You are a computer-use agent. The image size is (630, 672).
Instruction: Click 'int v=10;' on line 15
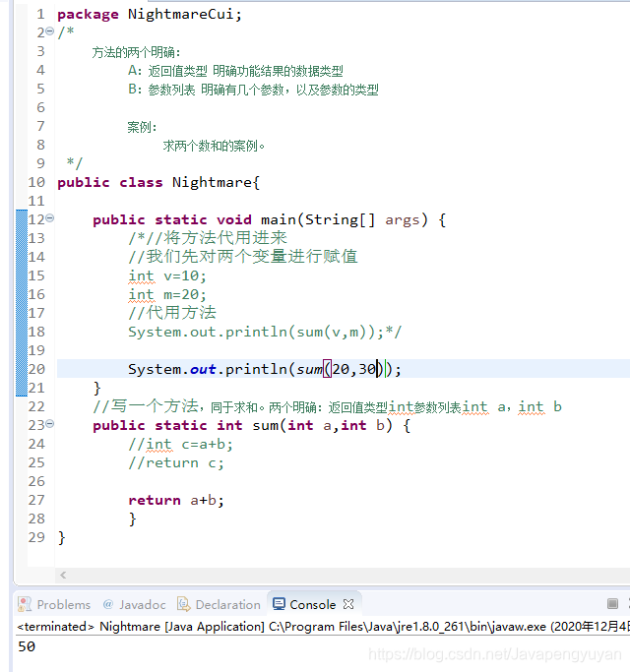click(x=167, y=275)
